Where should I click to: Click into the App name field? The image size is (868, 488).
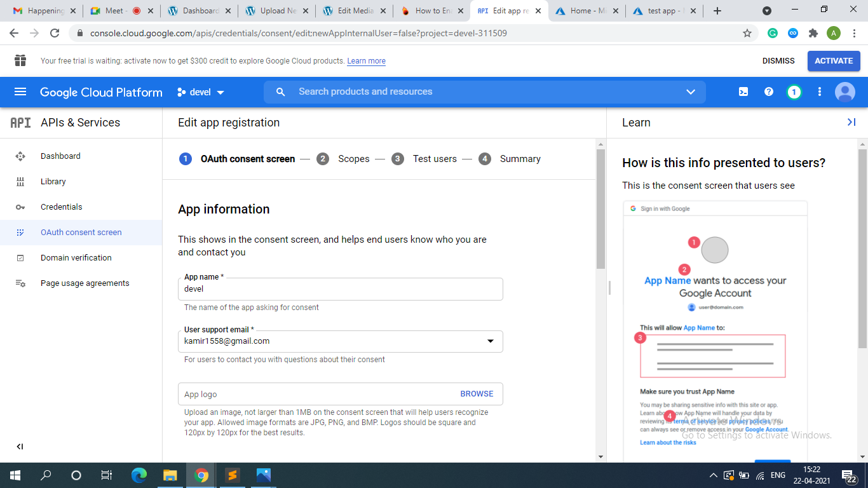[x=340, y=289]
